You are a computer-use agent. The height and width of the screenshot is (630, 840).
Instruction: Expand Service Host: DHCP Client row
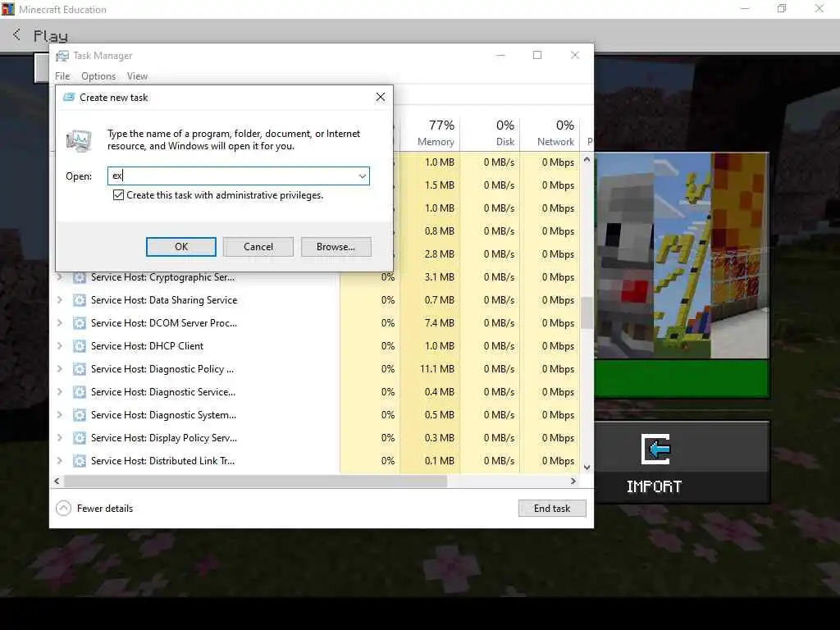point(59,346)
